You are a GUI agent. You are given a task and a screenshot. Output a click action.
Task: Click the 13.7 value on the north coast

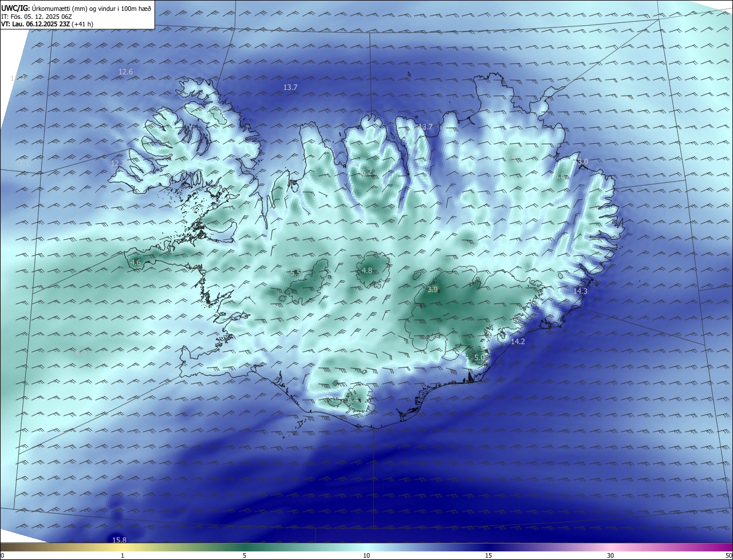click(426, 127)
